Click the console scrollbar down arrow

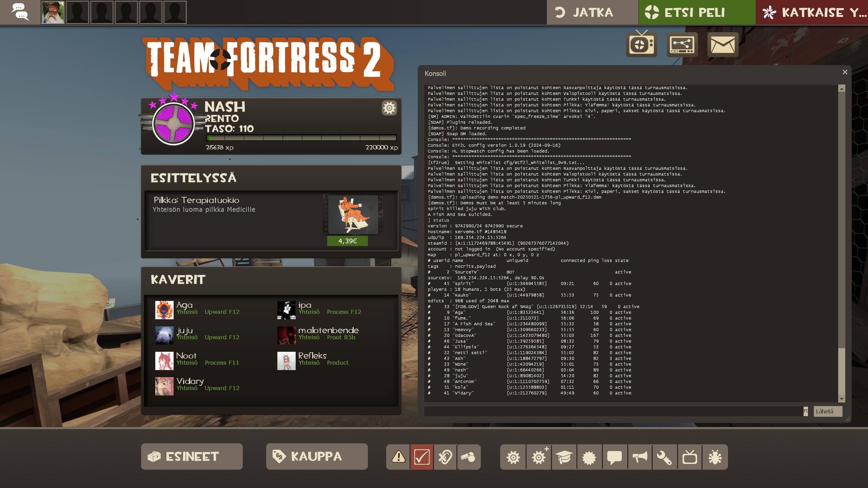coord(842,399)
